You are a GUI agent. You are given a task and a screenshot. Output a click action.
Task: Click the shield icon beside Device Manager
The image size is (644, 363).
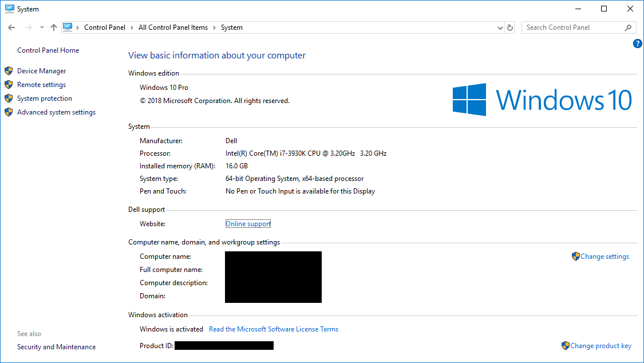point(9,71)
